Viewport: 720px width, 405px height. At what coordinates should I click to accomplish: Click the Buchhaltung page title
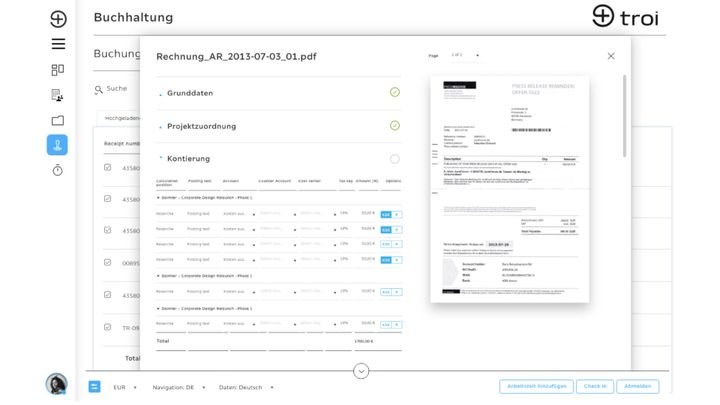134,17
